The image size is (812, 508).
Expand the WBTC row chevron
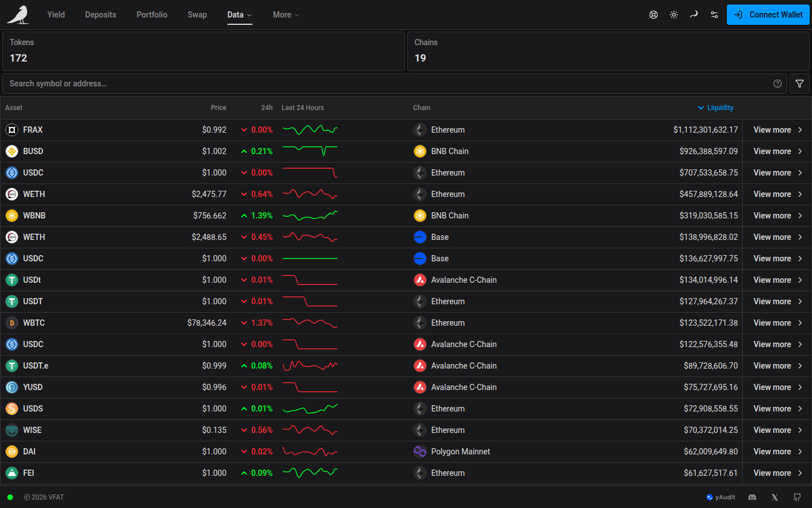point(800,323)
